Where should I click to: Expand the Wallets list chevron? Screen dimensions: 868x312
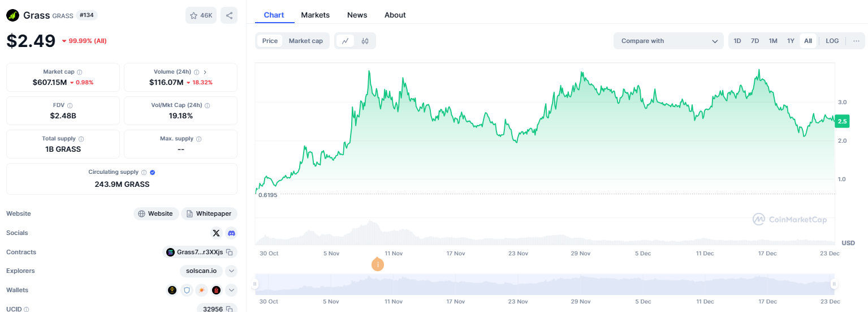(231, 290)
